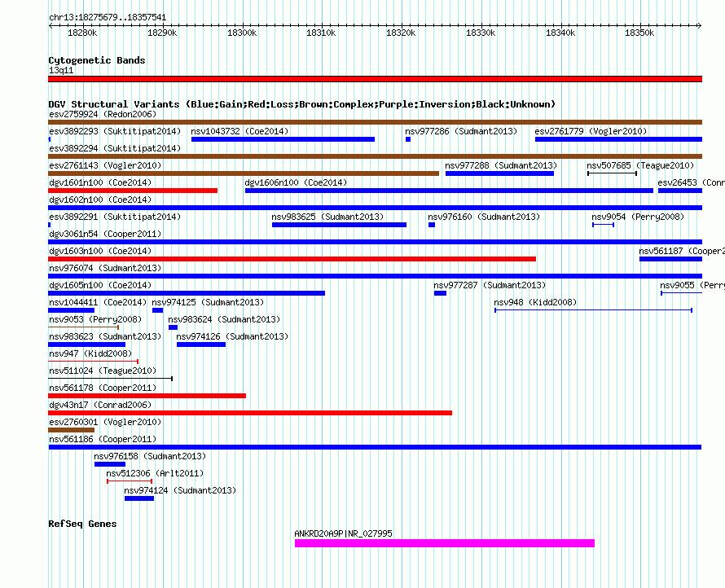Open the nsv976074 (Sudmant2013) label
The height and width of the screenshot is (588, 725).
pos(105,268)
